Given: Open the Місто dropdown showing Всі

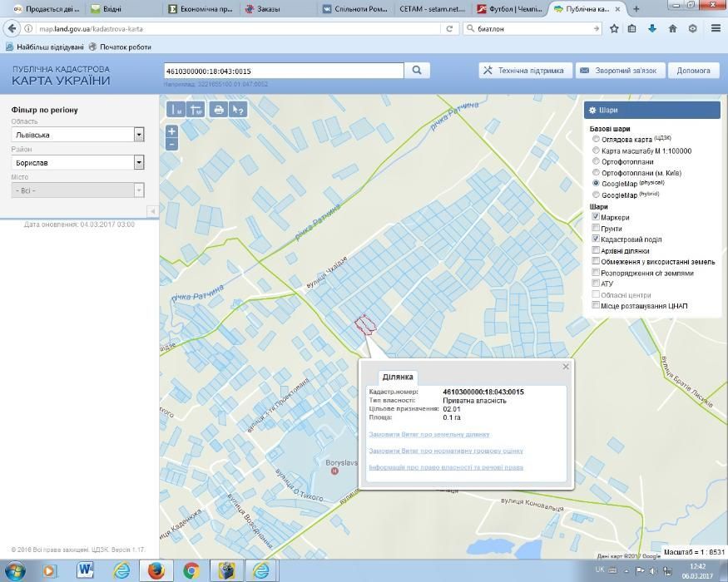Looking at the screenshot, I should [x=77, y=190].
